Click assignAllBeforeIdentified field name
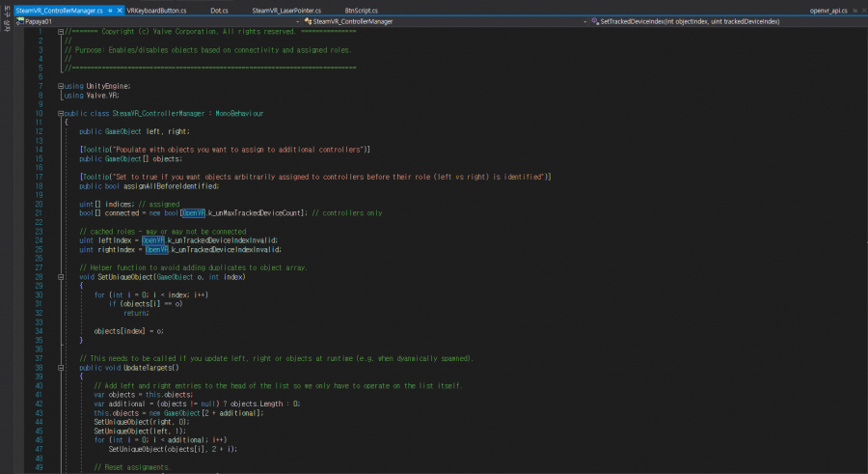 click(x=171, y=186)
